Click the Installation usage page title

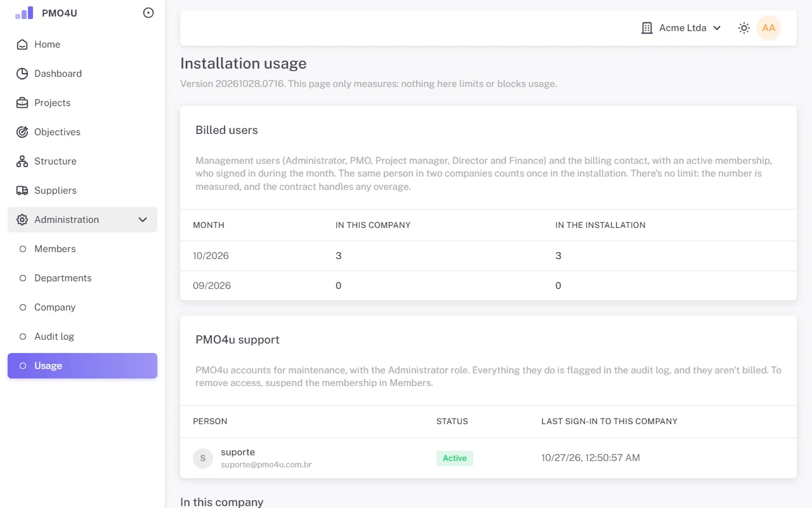pyautogui.click(x=244, y=63)
